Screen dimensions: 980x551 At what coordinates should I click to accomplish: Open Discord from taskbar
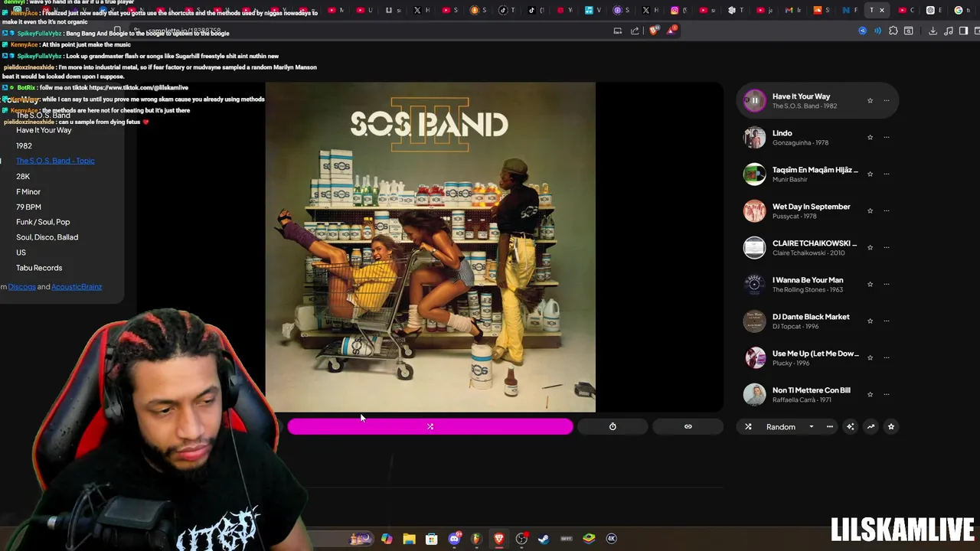click(x=454, y=539)
